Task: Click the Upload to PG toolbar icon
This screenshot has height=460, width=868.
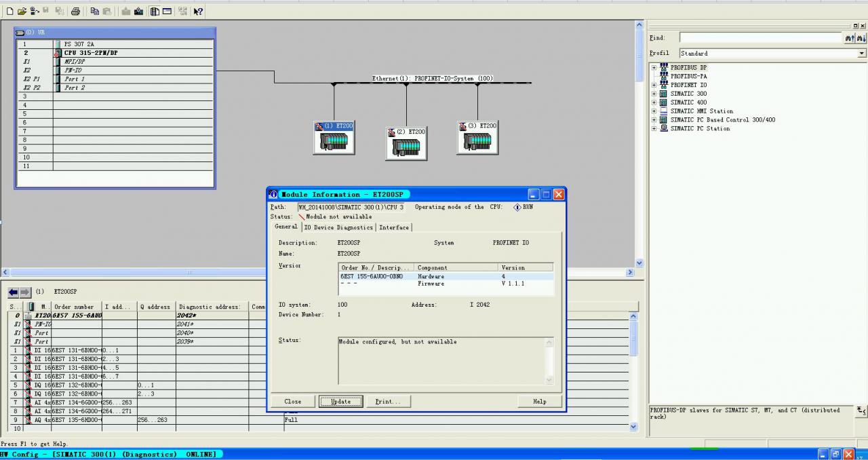Action: pos(138,11)
